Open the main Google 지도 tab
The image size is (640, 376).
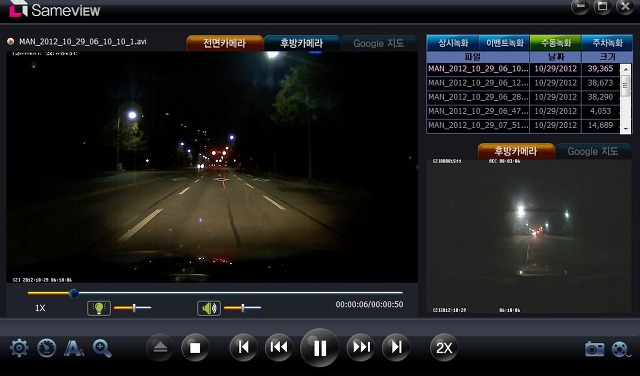[378, 43]
